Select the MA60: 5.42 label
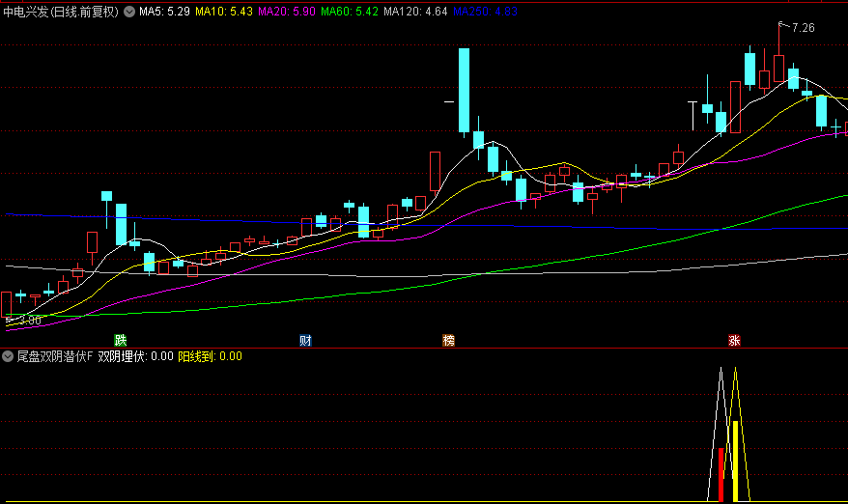Image resolution: width=848 pixels, height=504 pixels. (x=350, y=12)
